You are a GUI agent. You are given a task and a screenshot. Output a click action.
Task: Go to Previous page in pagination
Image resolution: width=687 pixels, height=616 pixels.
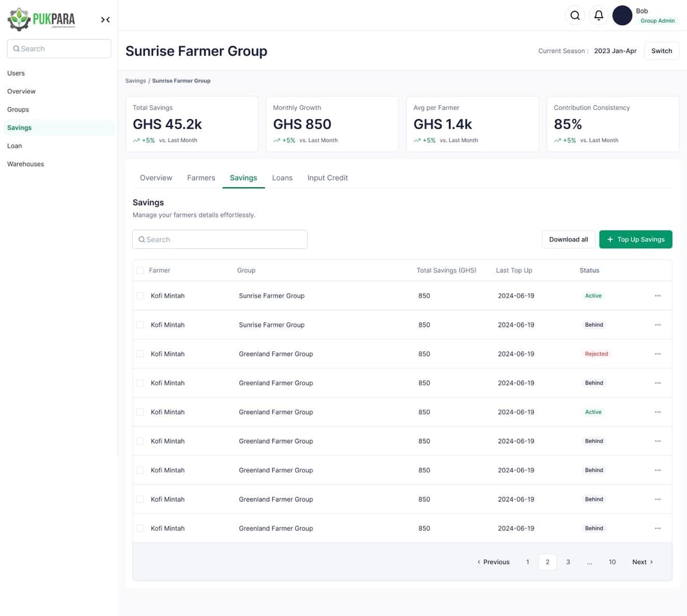point(493,562)
